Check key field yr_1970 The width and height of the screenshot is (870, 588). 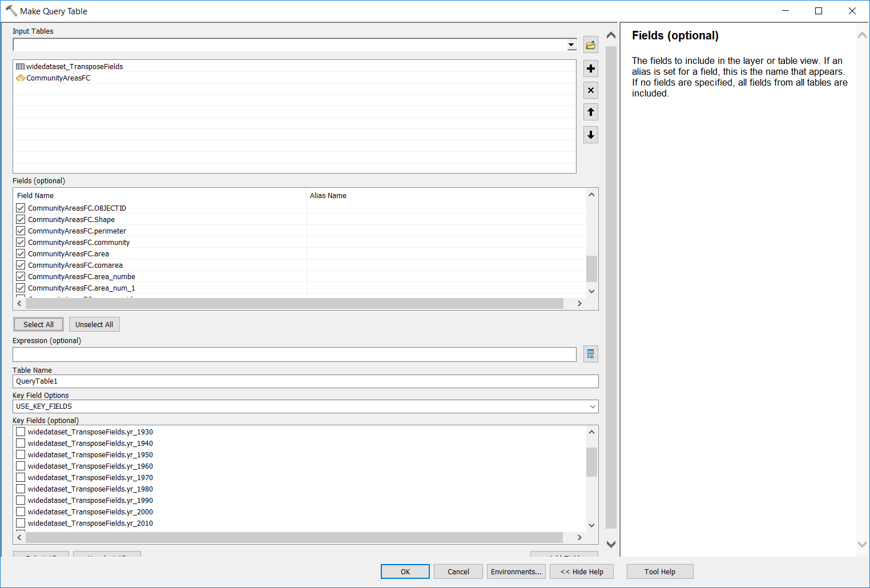[x=21, y=477]
